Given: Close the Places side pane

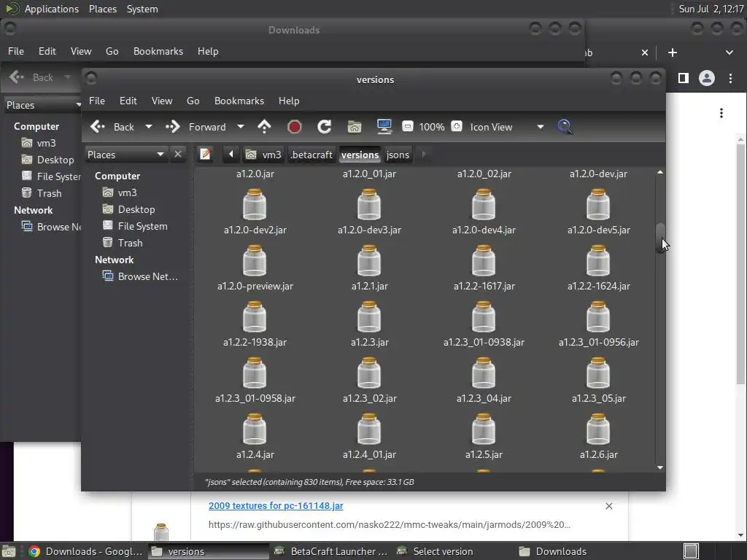Looking at the screenshot, I should click(178, 155).
